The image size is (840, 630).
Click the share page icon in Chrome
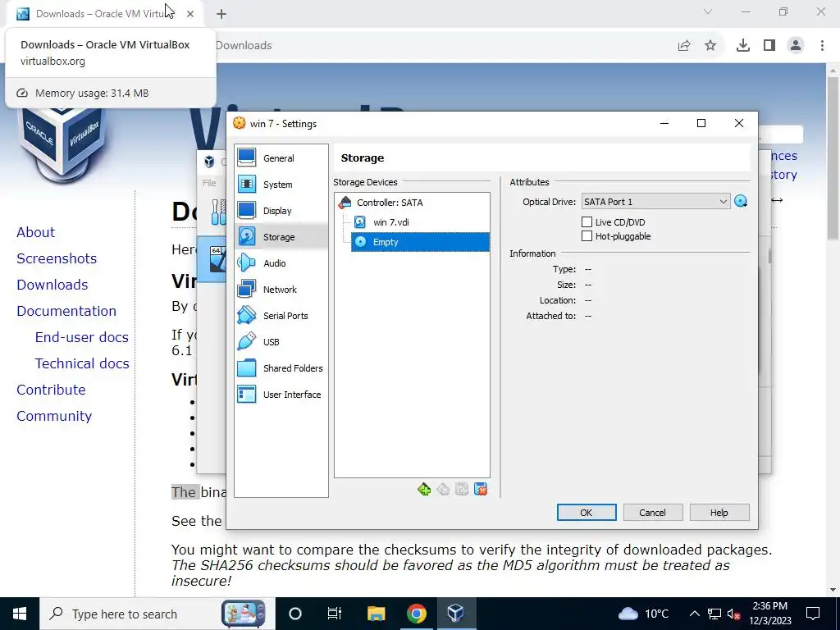pyautogui.click(x=684, y=46)
